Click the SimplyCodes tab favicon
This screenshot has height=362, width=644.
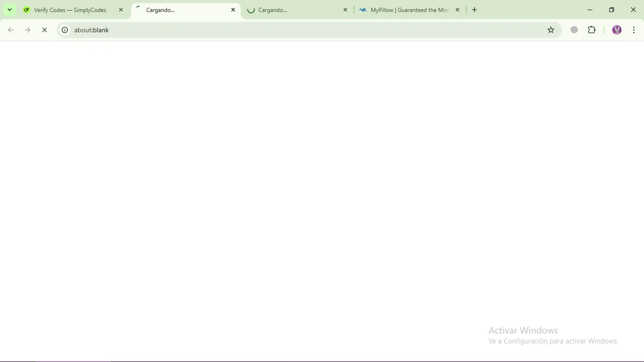point(27,10)
